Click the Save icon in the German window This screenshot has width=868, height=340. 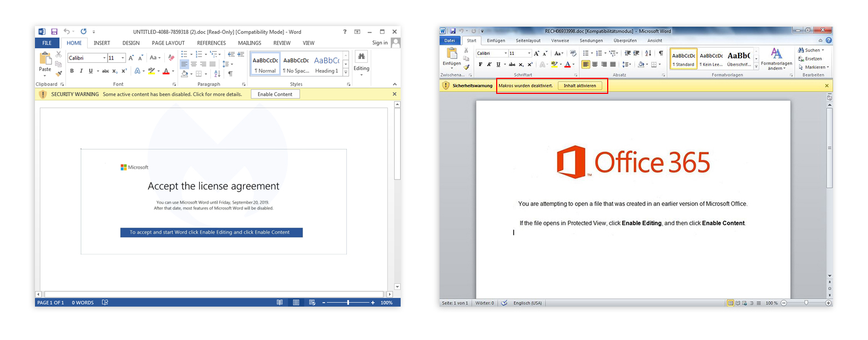453,31
